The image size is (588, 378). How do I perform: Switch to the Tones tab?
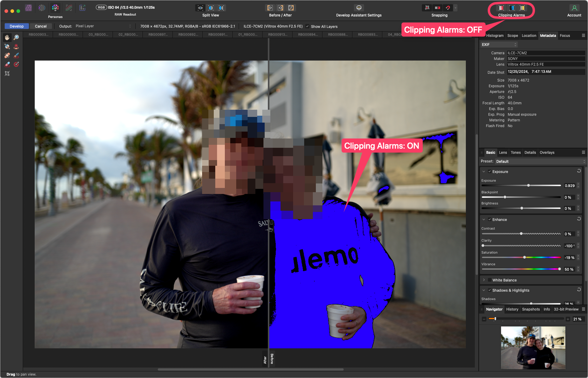pos(516,153)
